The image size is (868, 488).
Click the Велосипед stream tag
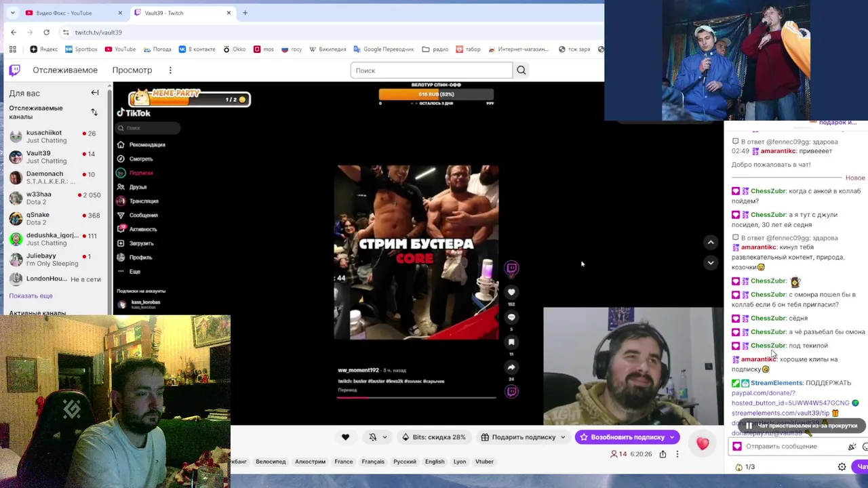click(271, 462)
